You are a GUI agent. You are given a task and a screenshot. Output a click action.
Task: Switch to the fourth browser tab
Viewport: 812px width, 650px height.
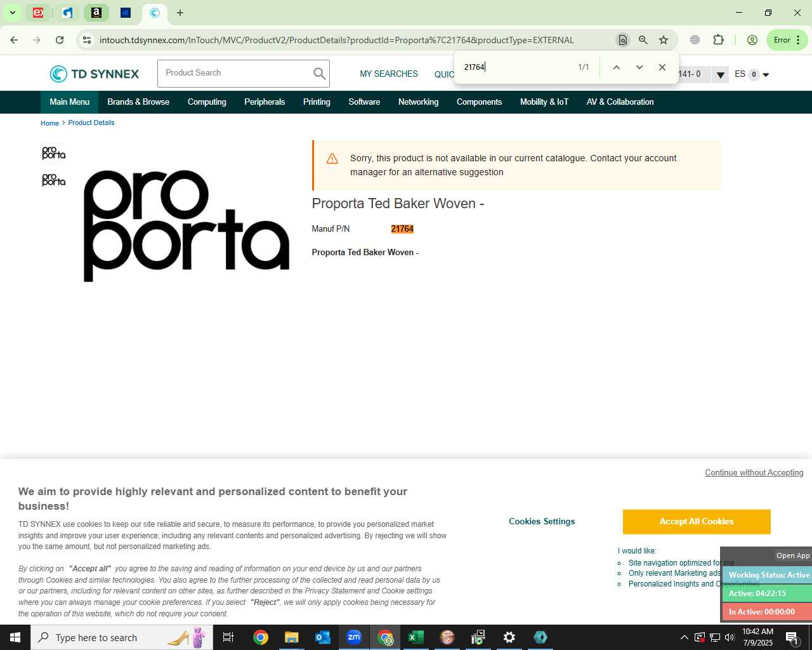pyautogui.click(x=126, y=13)
